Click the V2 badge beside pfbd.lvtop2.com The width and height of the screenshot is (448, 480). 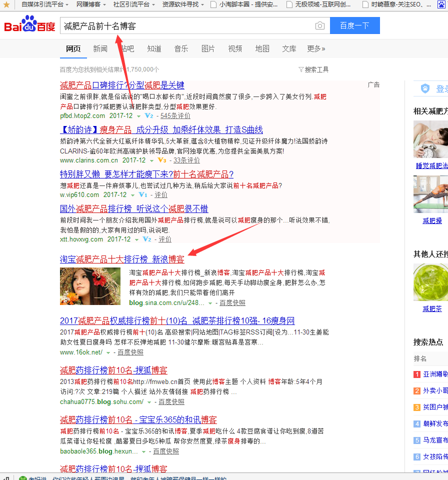[149, 115]
